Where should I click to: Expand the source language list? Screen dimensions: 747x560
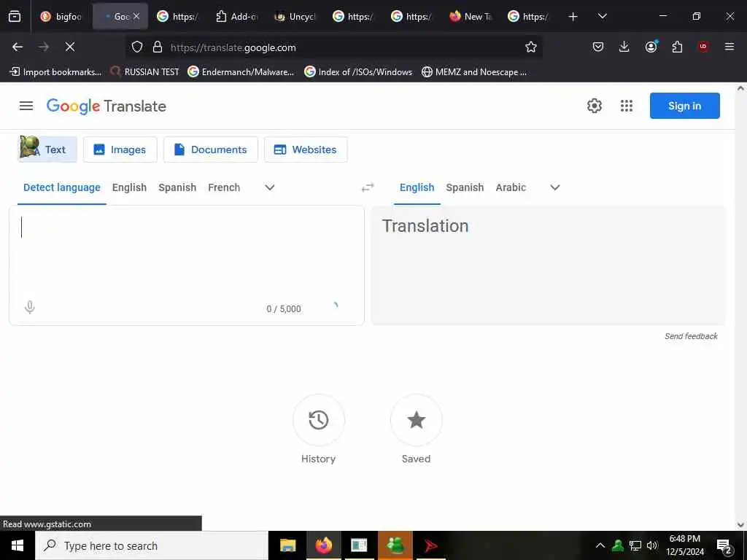[x=270, y=187]
